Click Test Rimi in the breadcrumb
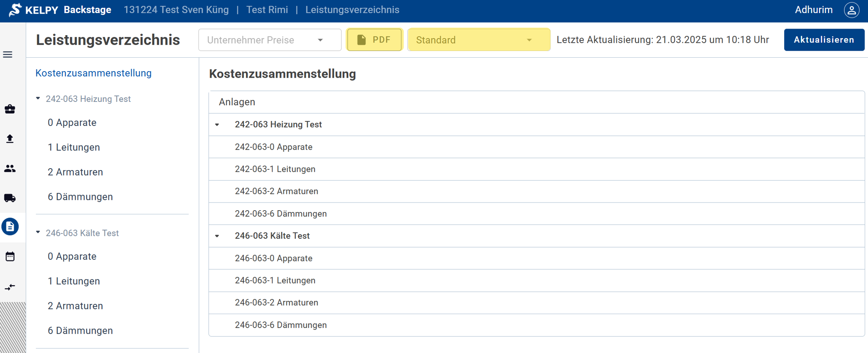This screenshot has height=353, width=868. (267, 10)
